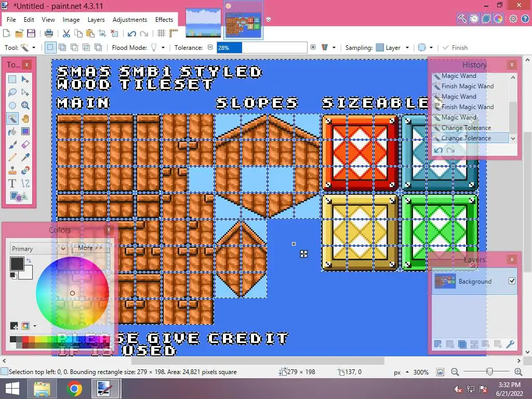Select the Paint Bucket tool

point(12,131)
